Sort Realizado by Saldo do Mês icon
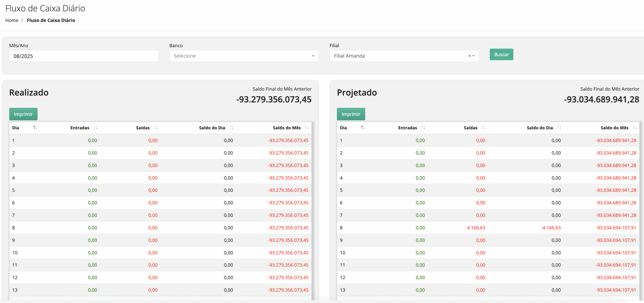644x303 pixels. (307, 128)
